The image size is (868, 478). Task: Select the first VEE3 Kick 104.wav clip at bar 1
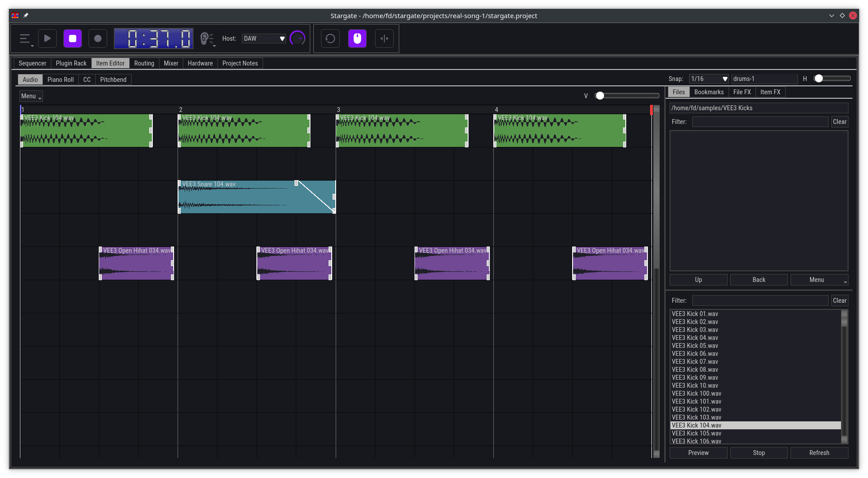pos(86,131)
